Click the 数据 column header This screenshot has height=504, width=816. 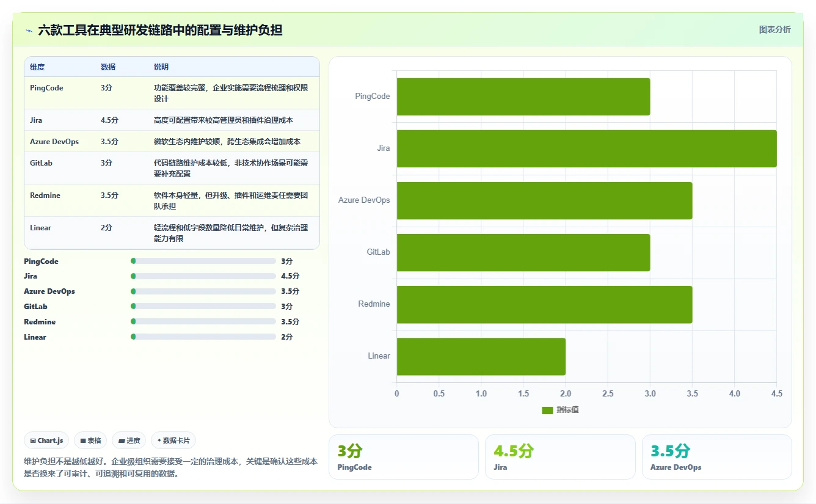point(108,67)
